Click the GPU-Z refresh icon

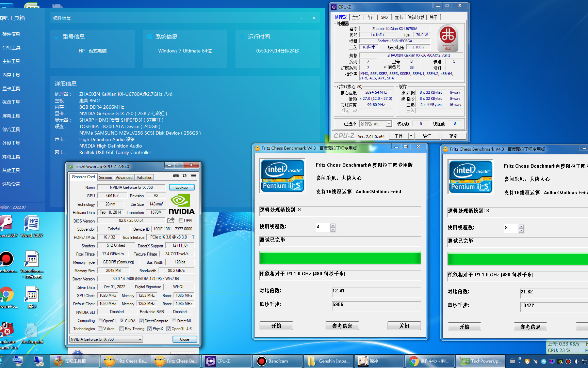coord(184,176)
